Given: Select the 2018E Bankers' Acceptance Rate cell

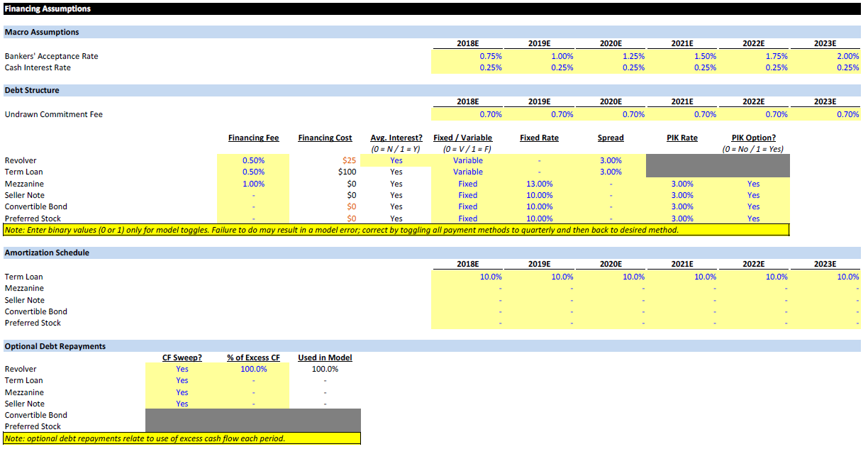Looking at the screenshot, I should pos(467,56).
